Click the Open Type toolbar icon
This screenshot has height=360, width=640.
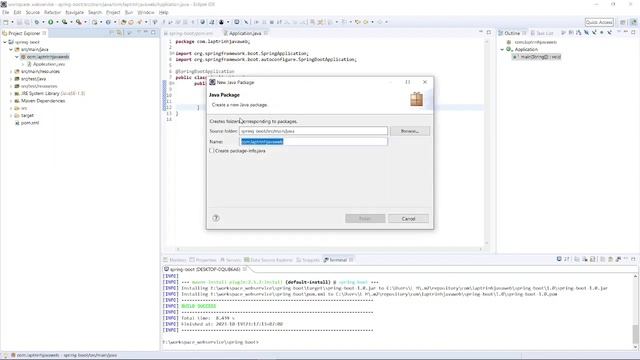[123, 22]
